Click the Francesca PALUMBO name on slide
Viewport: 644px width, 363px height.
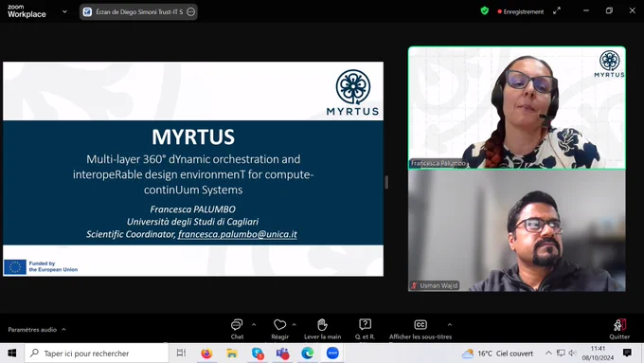[192, 209]
